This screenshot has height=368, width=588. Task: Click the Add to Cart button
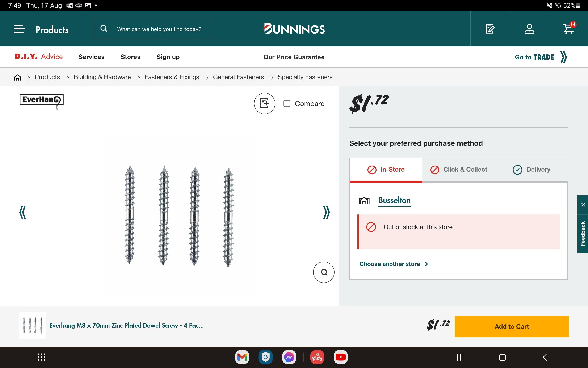point(511,326)
